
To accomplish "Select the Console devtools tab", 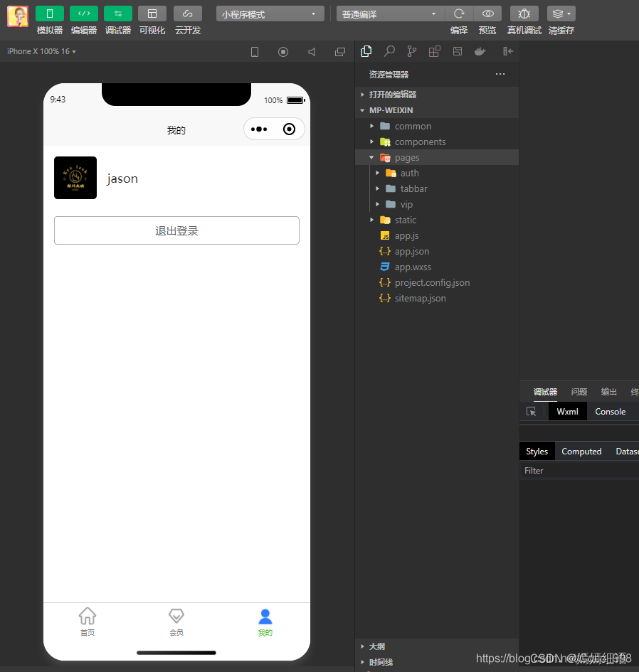I will (x=611, y=412).
